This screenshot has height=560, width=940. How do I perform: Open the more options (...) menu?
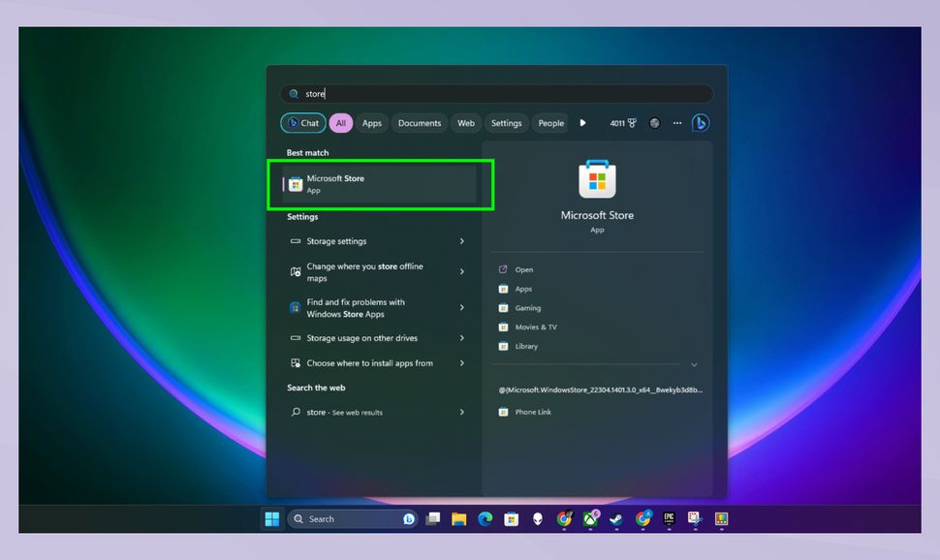tap(676, 123)
